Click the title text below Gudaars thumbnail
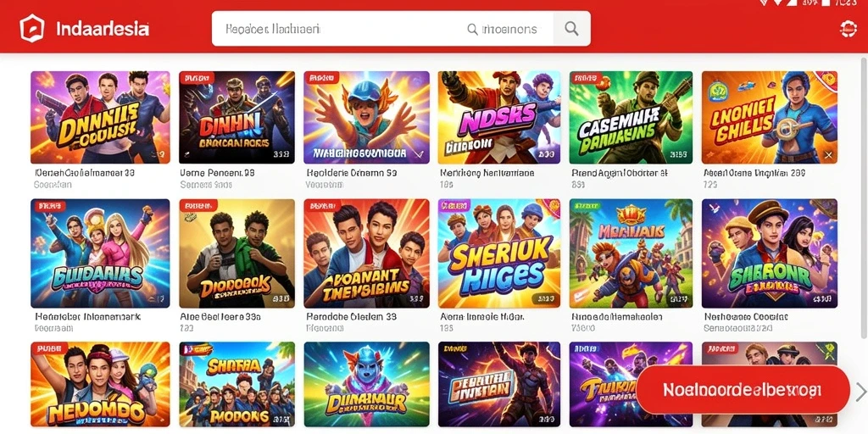The height and width of the screenshot is (434, 868). pyautogui.click(x=88, y=317)
